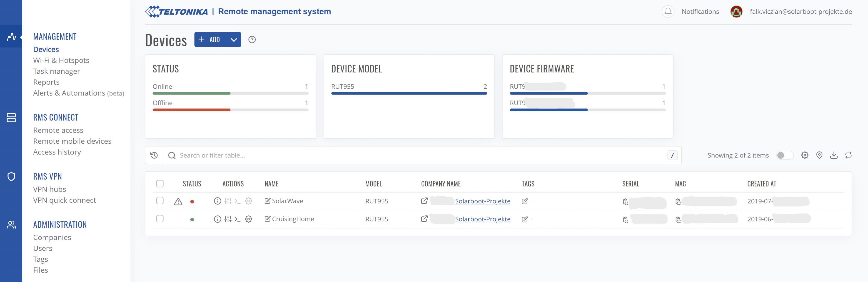Screen dimensions: 868x282
Task: Open the table settings gear icon
Action: (805, 155)
